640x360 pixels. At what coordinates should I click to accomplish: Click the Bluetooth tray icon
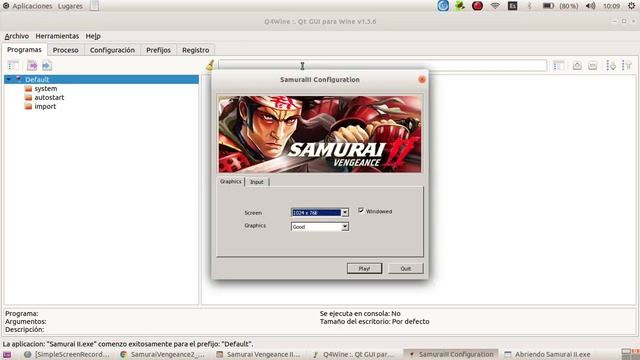(x=530, y=6)
